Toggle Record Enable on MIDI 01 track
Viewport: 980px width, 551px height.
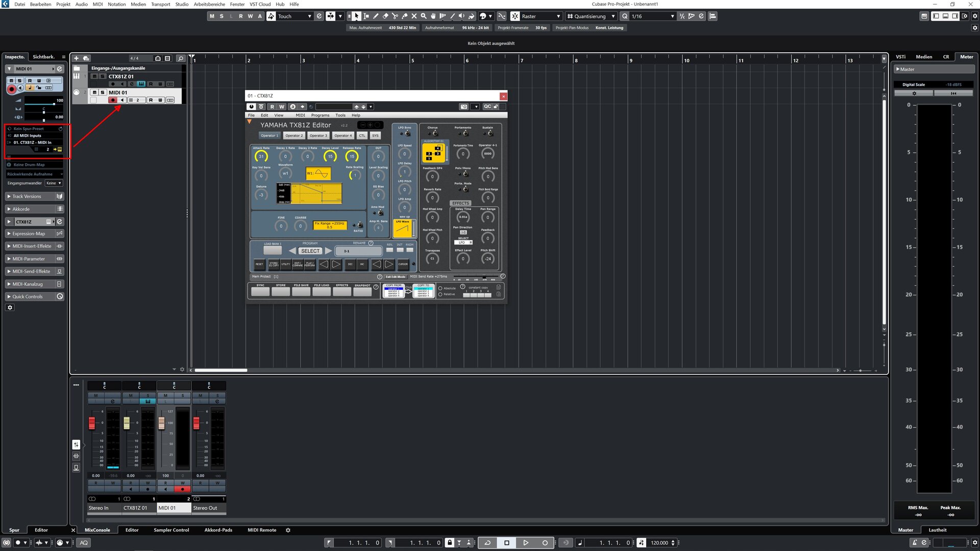click(113, 100)
